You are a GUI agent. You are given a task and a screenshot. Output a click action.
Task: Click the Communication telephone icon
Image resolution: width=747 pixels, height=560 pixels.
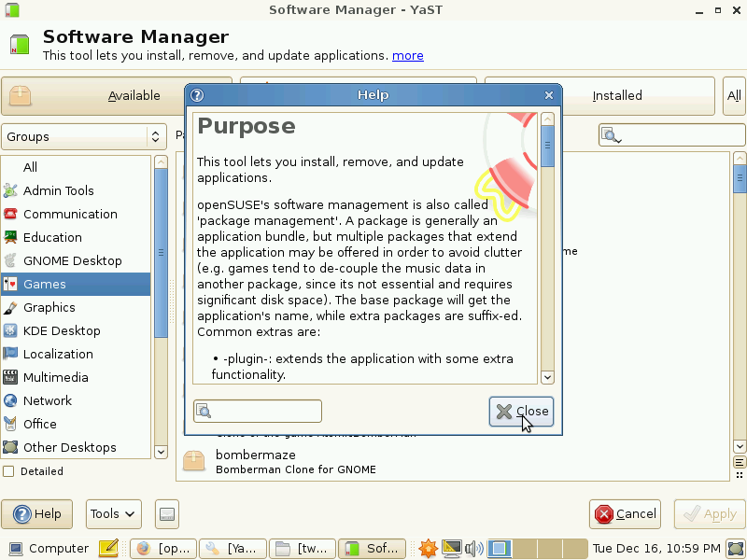point(10,215)
